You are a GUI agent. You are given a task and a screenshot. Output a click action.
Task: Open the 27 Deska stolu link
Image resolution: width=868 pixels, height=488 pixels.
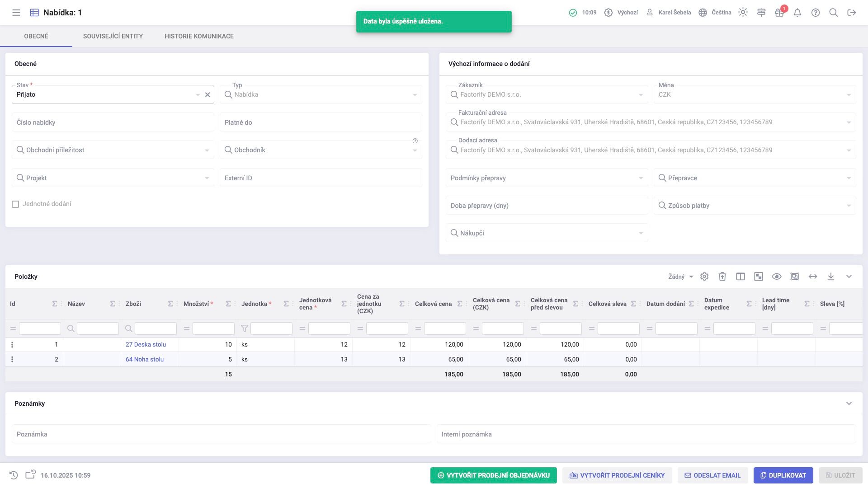tap(146, 344)
